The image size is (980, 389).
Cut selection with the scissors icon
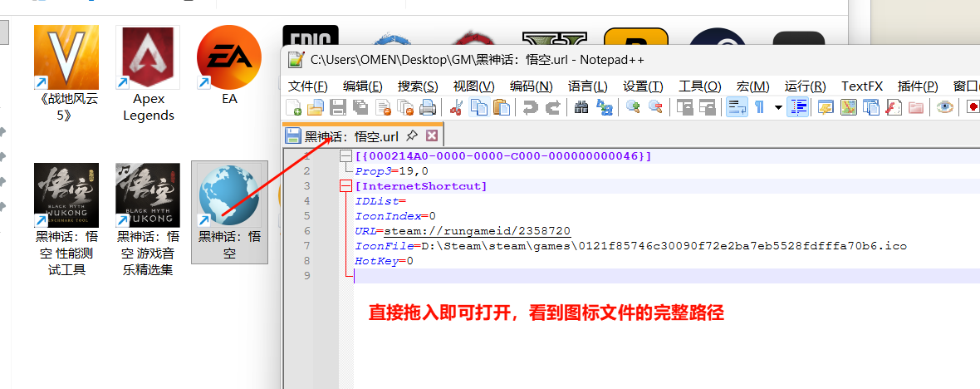pyautogui.click(x=456, y=107)
